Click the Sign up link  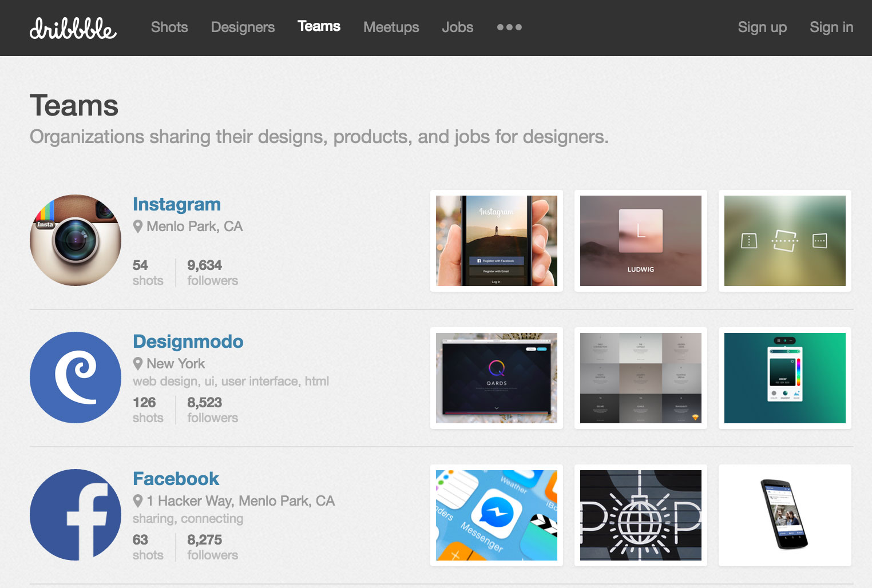[x=762, y=27]
